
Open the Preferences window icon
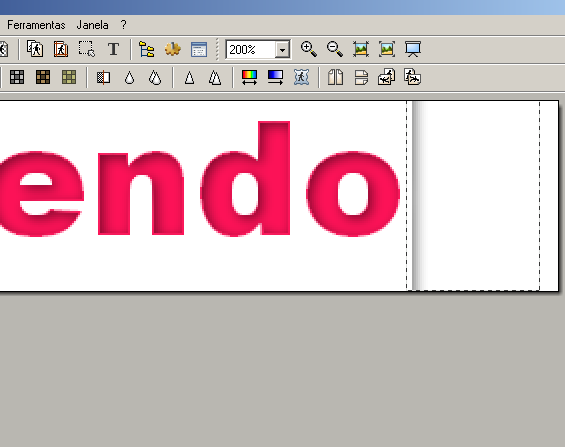pos(199,49)
